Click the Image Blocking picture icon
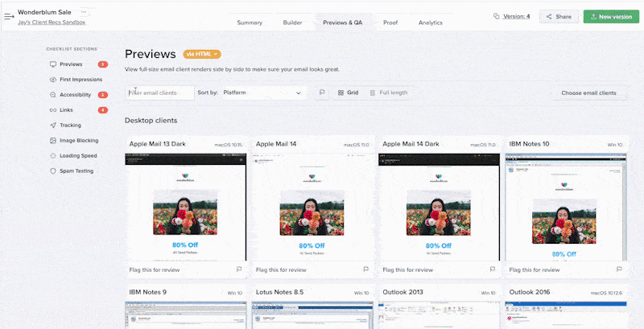The image size is (644, 329). (x=53, y=140)
